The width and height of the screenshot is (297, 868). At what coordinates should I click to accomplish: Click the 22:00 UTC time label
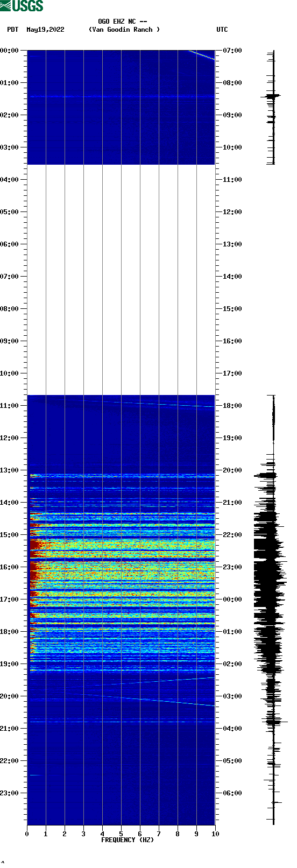tap(232, 535)
